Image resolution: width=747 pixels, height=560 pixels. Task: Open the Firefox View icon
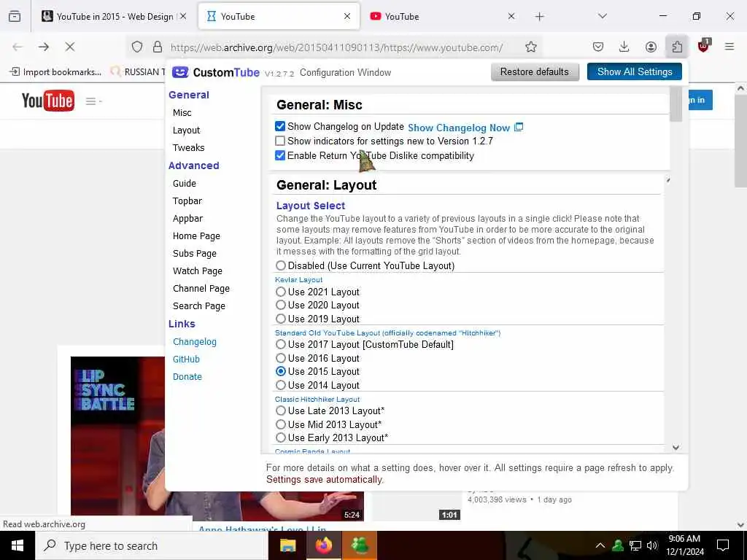15,16
